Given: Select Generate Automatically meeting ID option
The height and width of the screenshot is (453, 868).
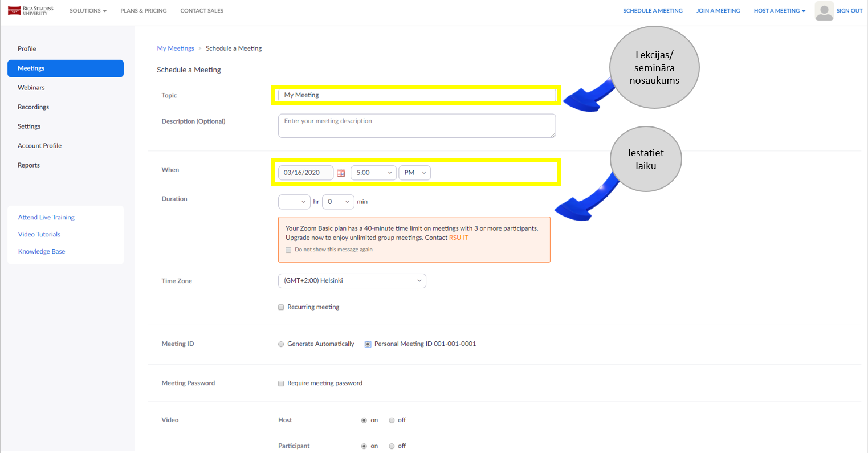Looking at the screenshot, I should tap(281, 344).
